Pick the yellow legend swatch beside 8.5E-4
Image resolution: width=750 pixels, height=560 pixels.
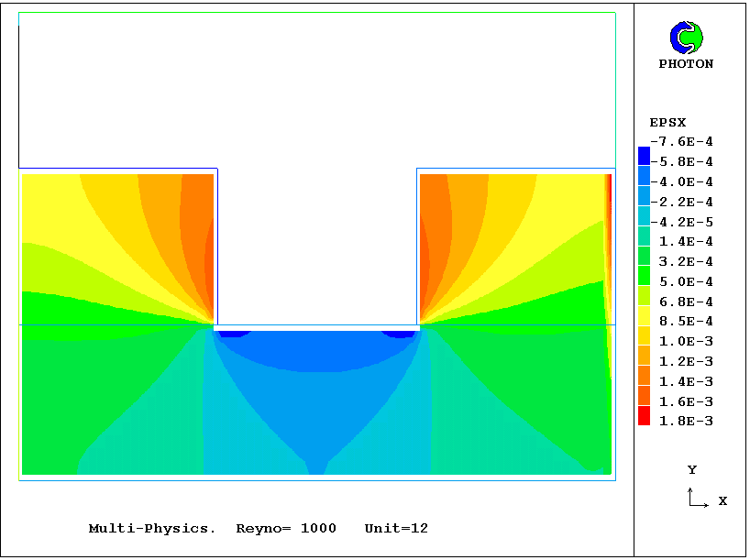(x=644, y=316)
